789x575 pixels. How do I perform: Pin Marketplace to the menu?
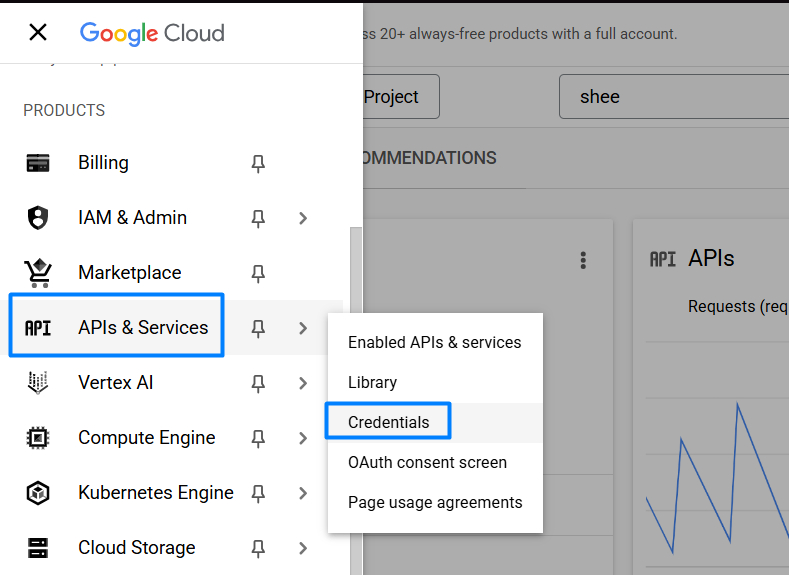click(258, 273)
